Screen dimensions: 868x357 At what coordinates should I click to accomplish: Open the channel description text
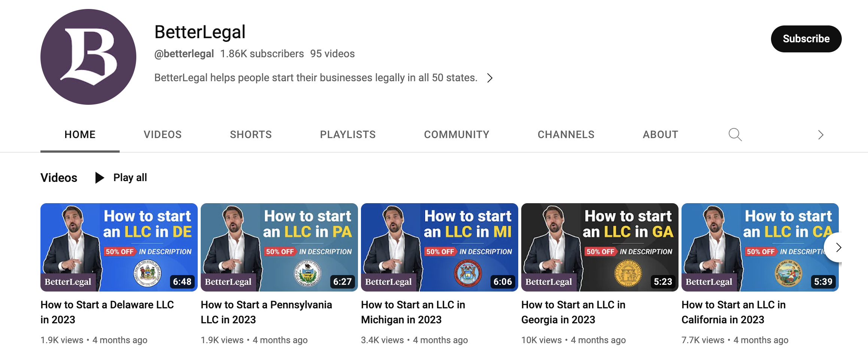tap(316, 78)
